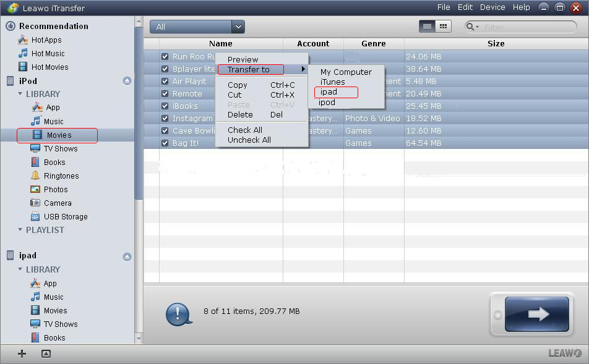Click the sidebar scroll down arrow
589x364 pixels.
click(x=139, y=339)
